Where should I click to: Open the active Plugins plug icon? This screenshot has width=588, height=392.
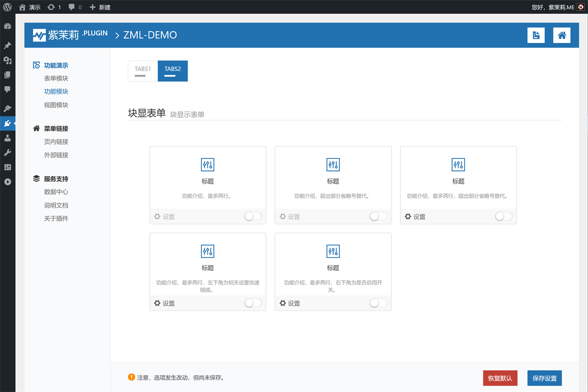(7, 123)
